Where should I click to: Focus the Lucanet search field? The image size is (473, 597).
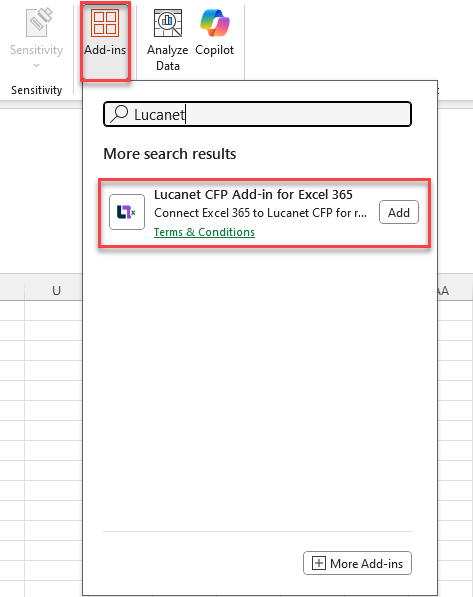click(257, 114)
